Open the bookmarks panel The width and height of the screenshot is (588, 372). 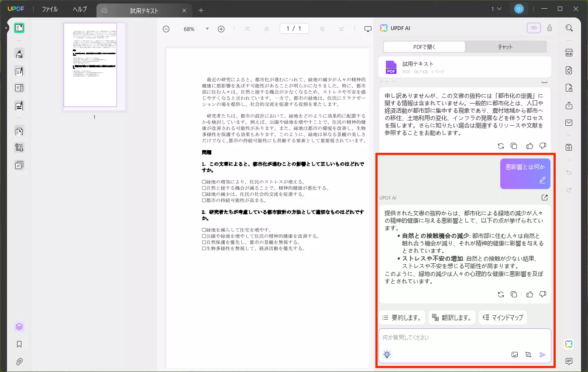(x=19, y=344)
